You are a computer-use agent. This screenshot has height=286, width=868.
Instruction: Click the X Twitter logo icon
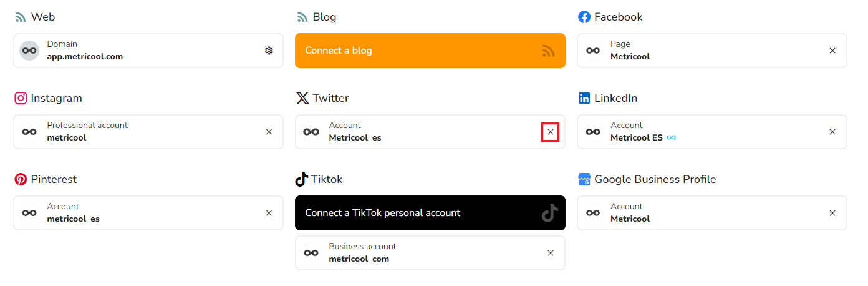click(x=302, y=98)
